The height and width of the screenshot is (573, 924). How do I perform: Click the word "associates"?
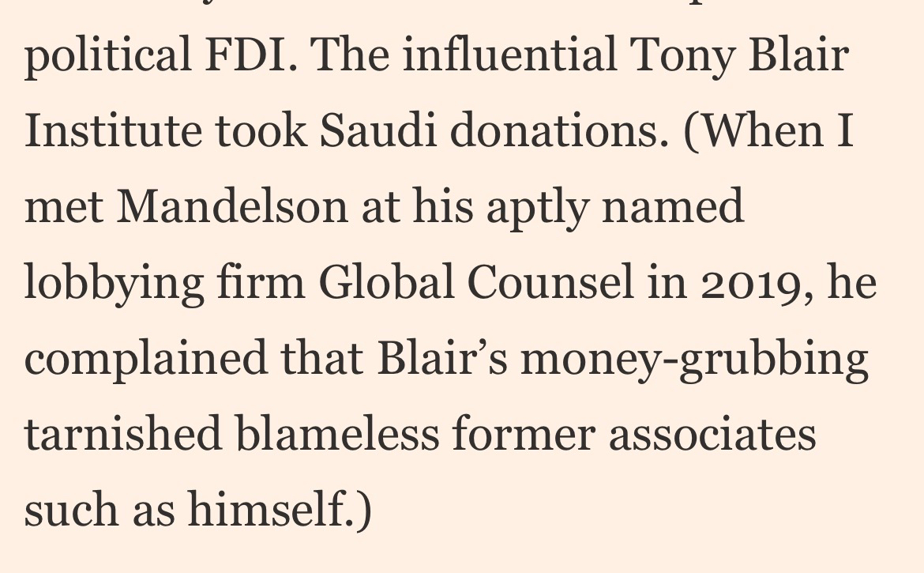712,435
